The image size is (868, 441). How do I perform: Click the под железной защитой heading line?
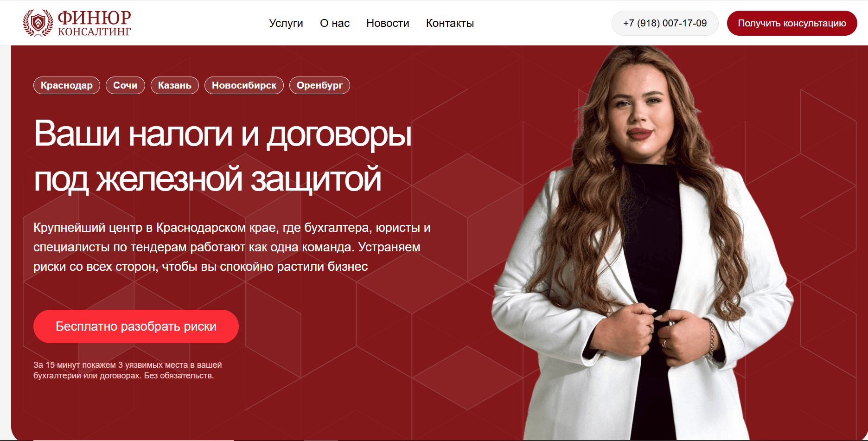point(207,179)
